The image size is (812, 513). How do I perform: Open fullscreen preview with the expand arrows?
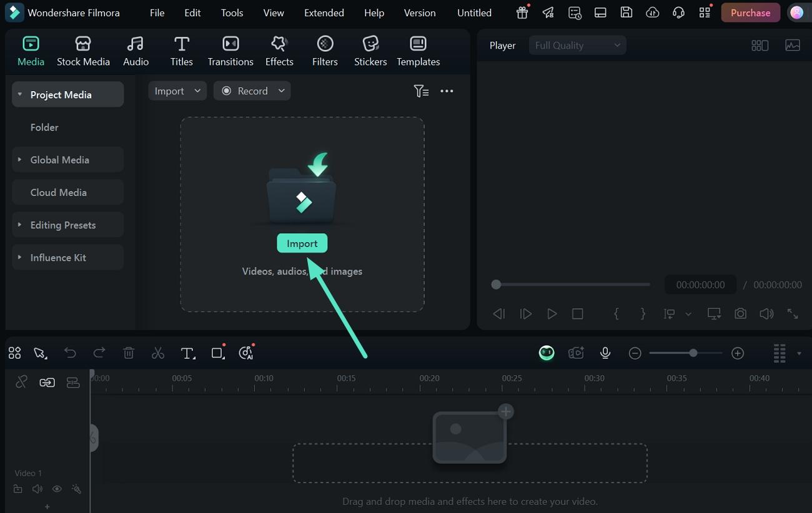(x=793, y=314)
